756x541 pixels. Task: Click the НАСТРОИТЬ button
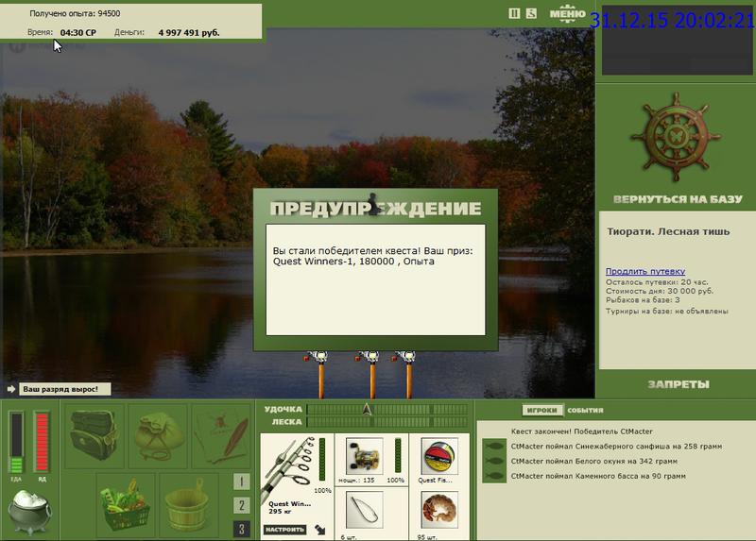coord(285,530)
